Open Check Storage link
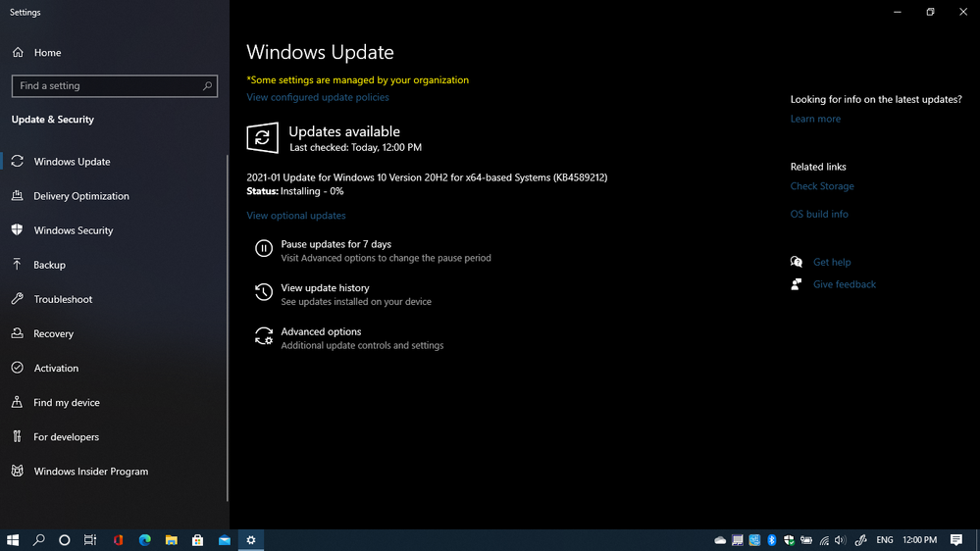The image size is (980, 551). [x=822, y=186]
